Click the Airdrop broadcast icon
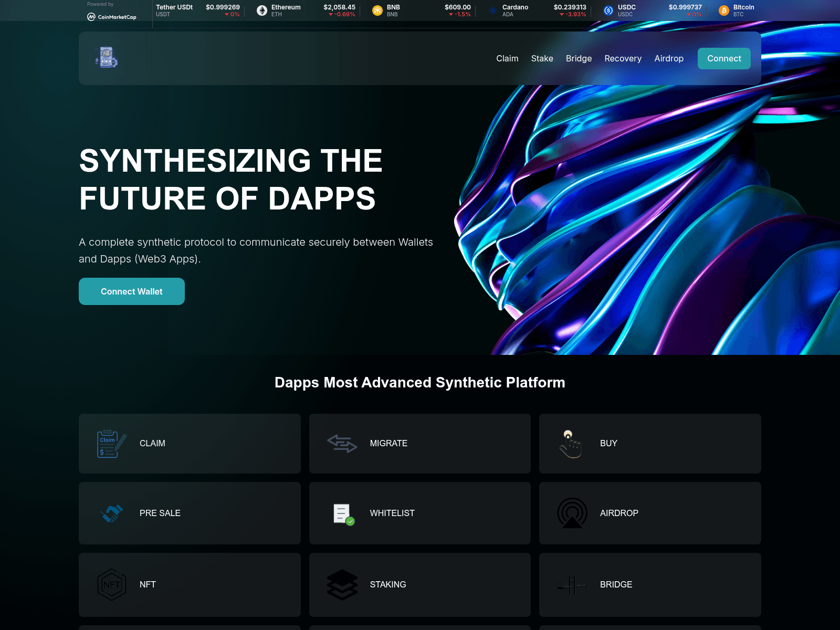The image size is (840, 630). [572, 513]
